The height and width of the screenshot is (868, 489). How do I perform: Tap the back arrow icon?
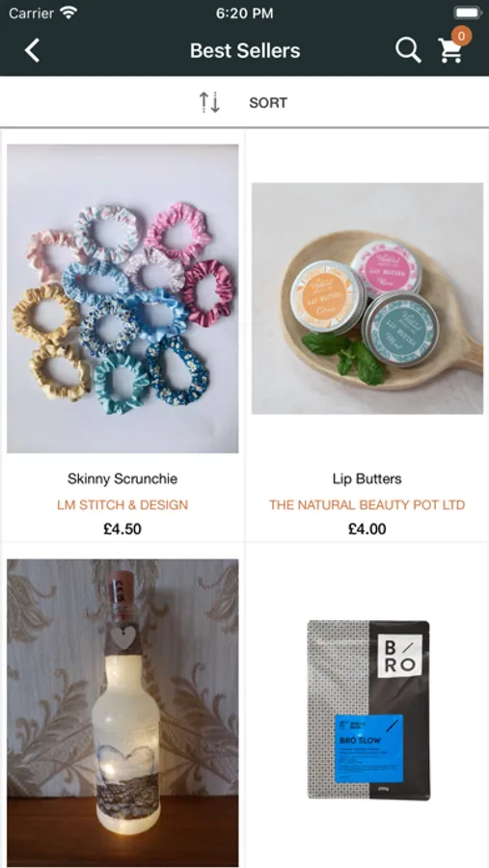tap(32, 50)
